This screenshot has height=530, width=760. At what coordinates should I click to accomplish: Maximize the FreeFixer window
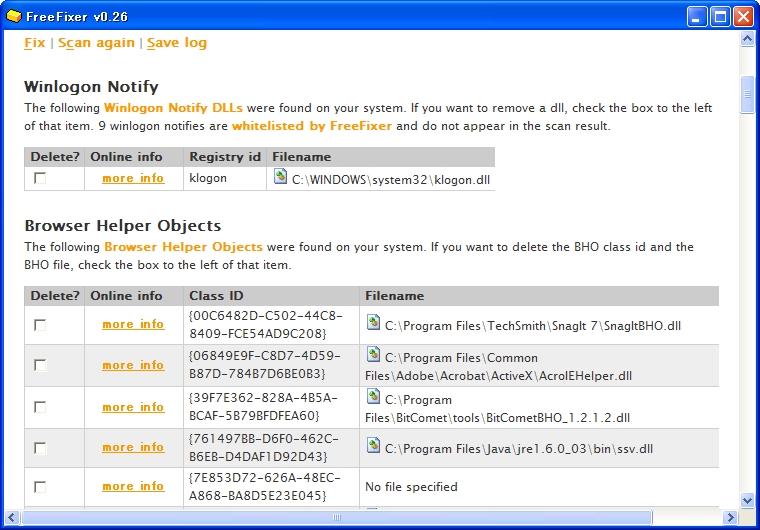pyautogui.click(x=720, y=16)
